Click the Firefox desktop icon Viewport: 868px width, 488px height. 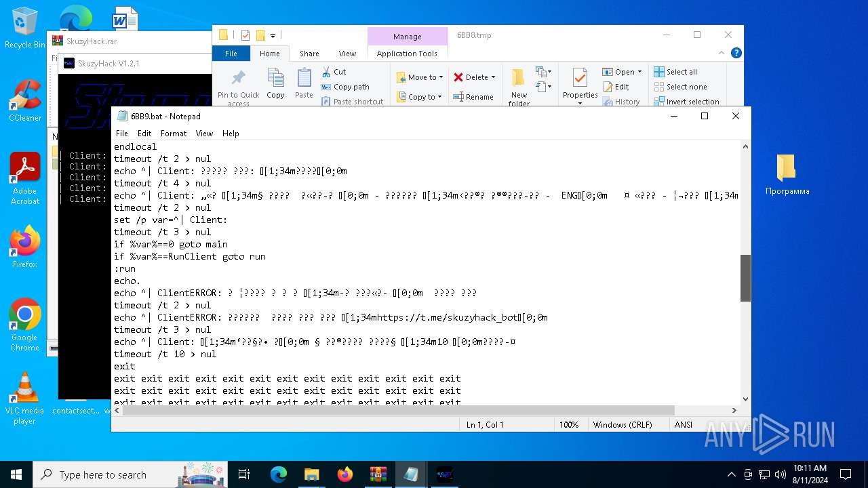[x=24, y=247]
